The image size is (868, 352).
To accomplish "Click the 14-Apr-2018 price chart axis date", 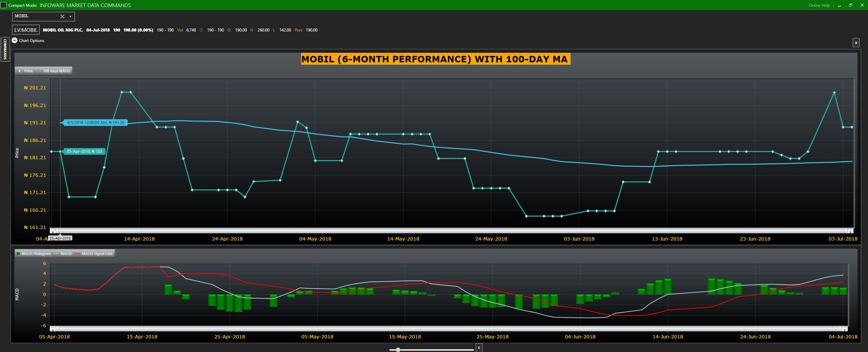I will (139, 239).
